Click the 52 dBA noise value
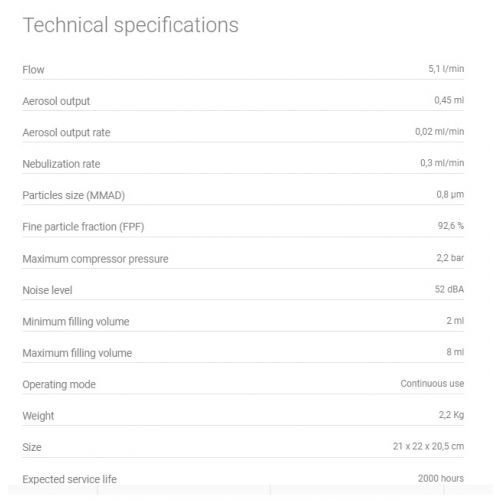The image size is (500, 500). (x=449, y=289)
